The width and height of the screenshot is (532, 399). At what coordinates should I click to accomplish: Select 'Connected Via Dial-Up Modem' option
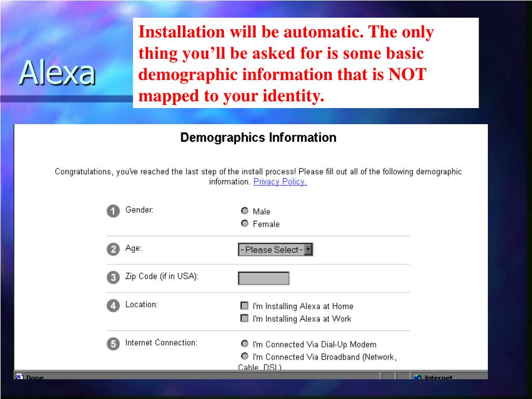pos(245,344)
